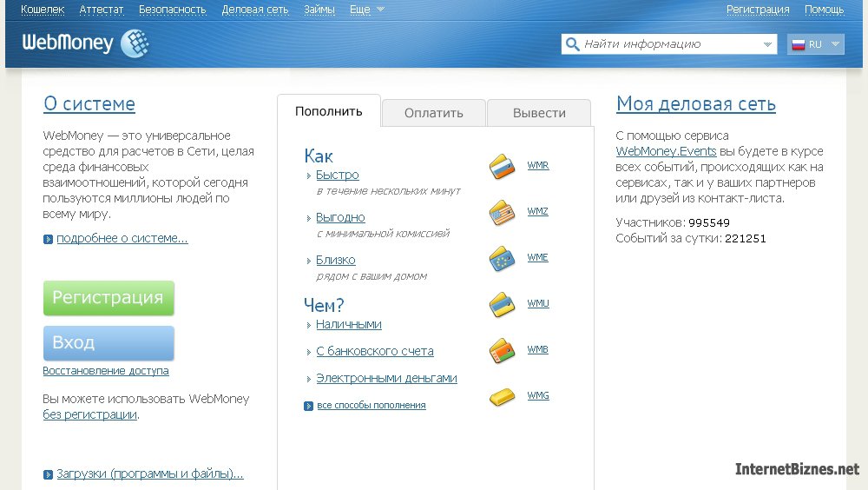The width and height of the screenshot is (868, 490).
Task: Select the 'Пополнить' tab
Action: 329,111
